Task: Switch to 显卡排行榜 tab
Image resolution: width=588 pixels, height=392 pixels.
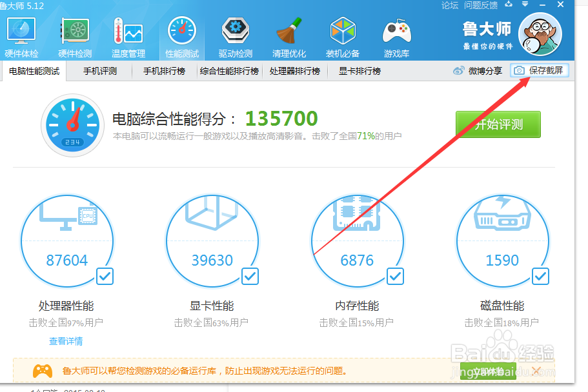Action: 360,71
